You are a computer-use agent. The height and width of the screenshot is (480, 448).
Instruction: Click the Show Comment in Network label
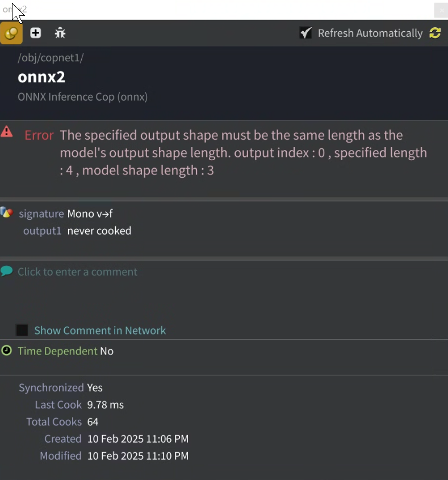tap(100, 331)
